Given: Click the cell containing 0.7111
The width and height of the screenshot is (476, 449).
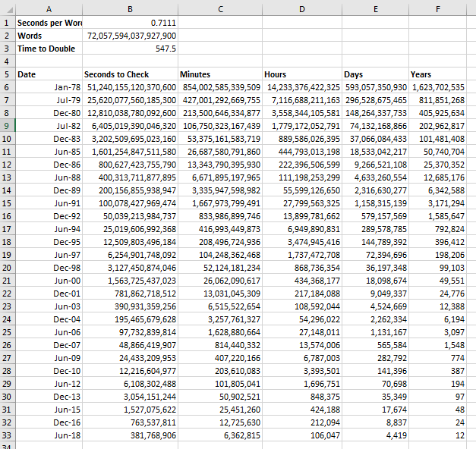Looking at the screenshot, I should click(130, 23).
